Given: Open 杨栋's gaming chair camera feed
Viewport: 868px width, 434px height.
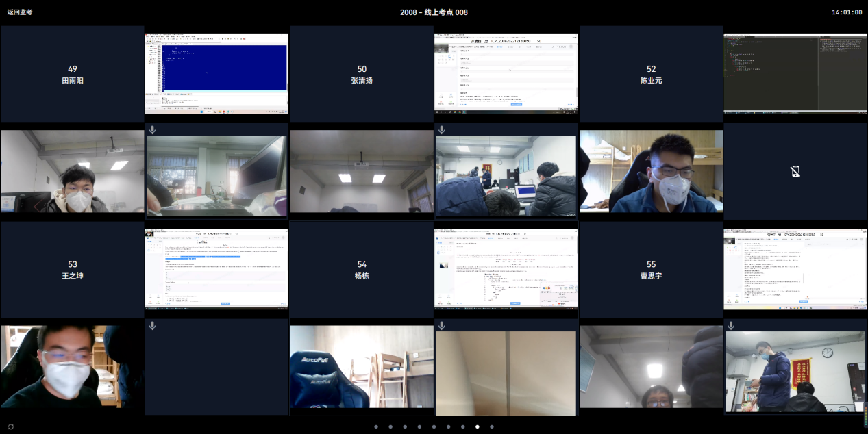Looking at the screenshot, I should point(362,370).
